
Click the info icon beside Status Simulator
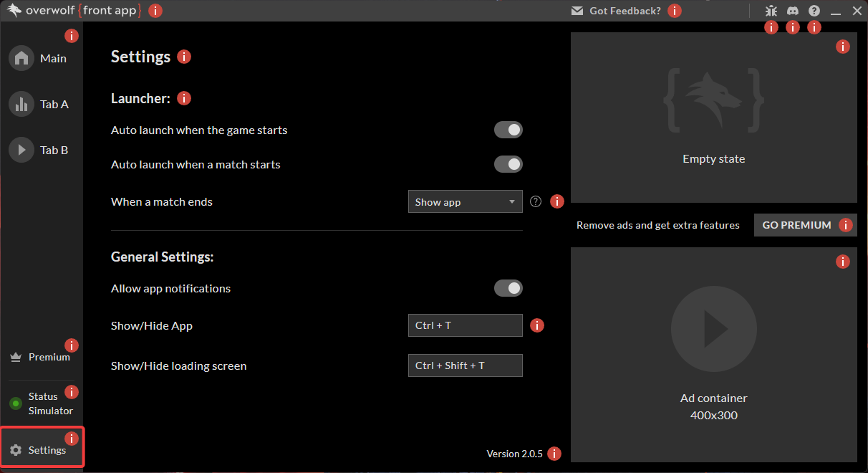72,391
